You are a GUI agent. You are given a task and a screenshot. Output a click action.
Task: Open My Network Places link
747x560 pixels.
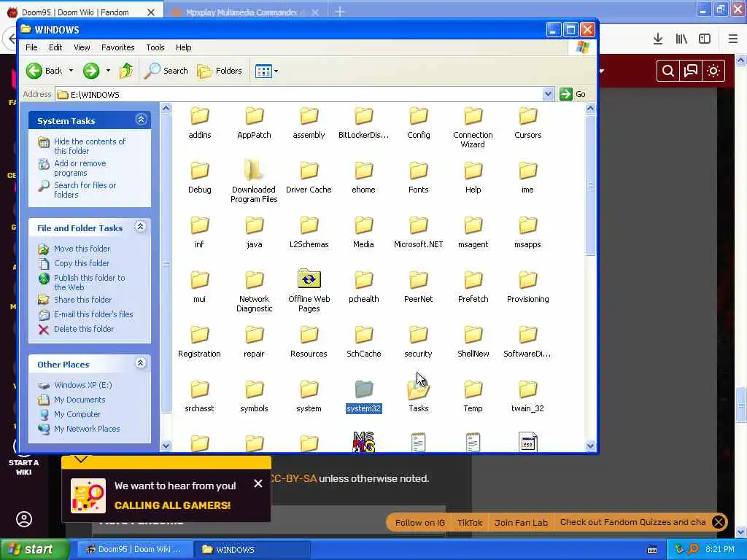click(87, 429)
